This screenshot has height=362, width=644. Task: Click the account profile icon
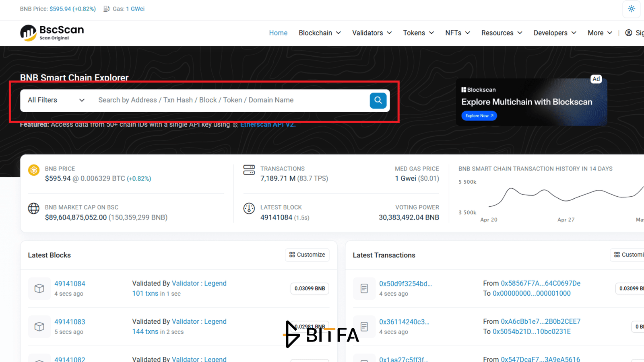pos(629,33)
